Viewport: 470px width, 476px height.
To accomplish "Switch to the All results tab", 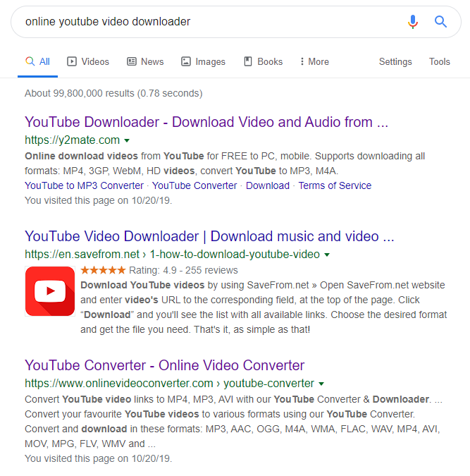I will click(37, 61).
